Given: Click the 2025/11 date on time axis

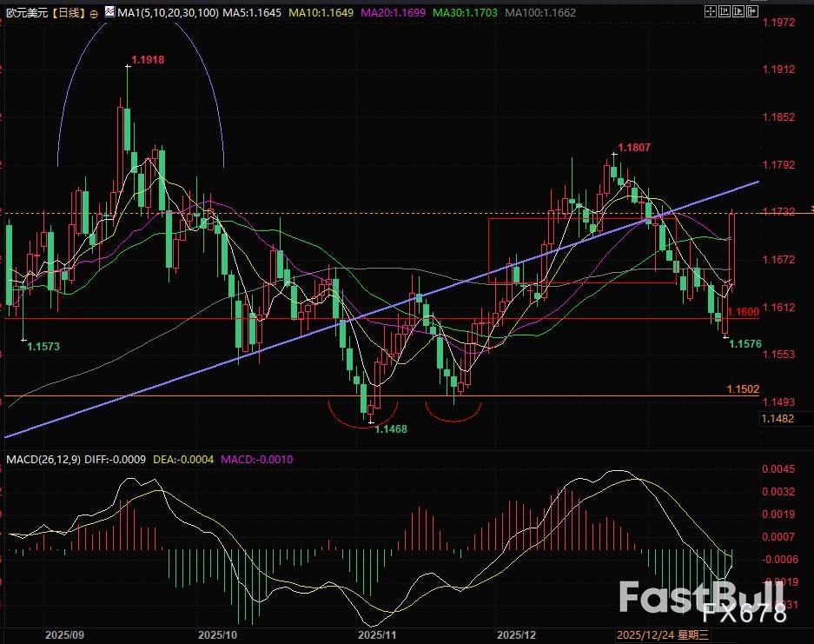Looking at the screenshot, I should coord(377,635).
